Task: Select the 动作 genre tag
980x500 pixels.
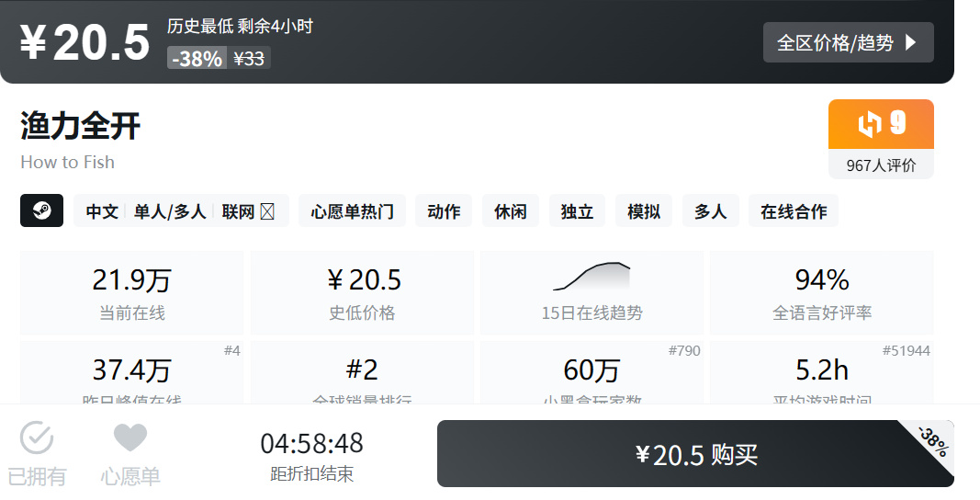Action: [444, 210]
